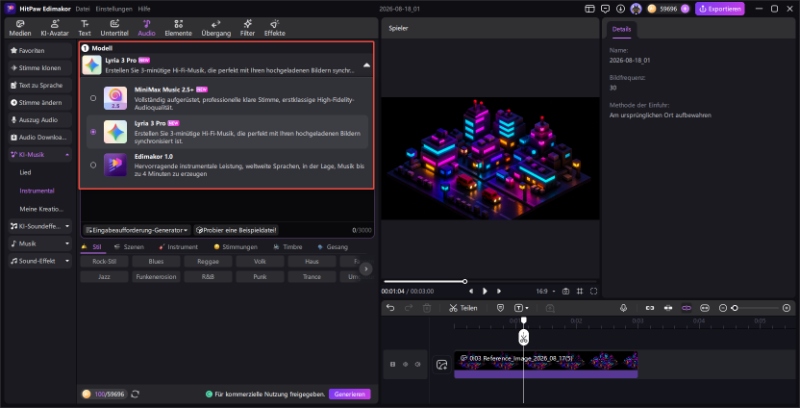The height and width of the screenshot is (408, 800).
Task: Expand the Musik section
Action: click(67, 243)
